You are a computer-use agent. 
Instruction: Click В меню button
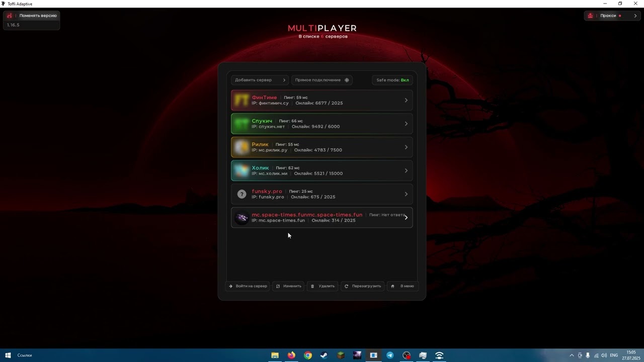coord(402,286)
